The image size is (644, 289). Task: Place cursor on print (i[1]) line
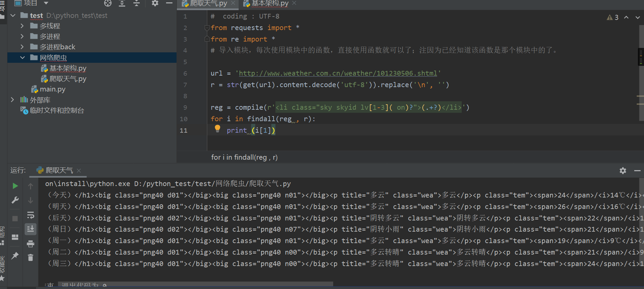click(x=251, y=130)
